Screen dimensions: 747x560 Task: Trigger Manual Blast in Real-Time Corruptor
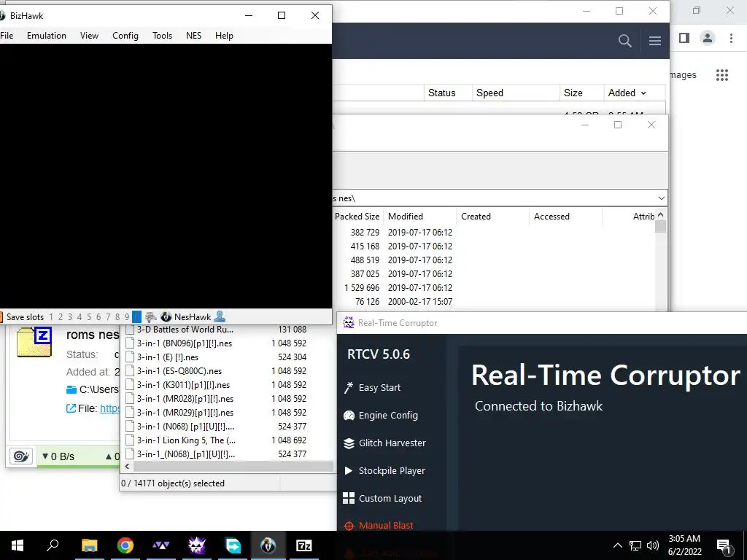(379, 526)
